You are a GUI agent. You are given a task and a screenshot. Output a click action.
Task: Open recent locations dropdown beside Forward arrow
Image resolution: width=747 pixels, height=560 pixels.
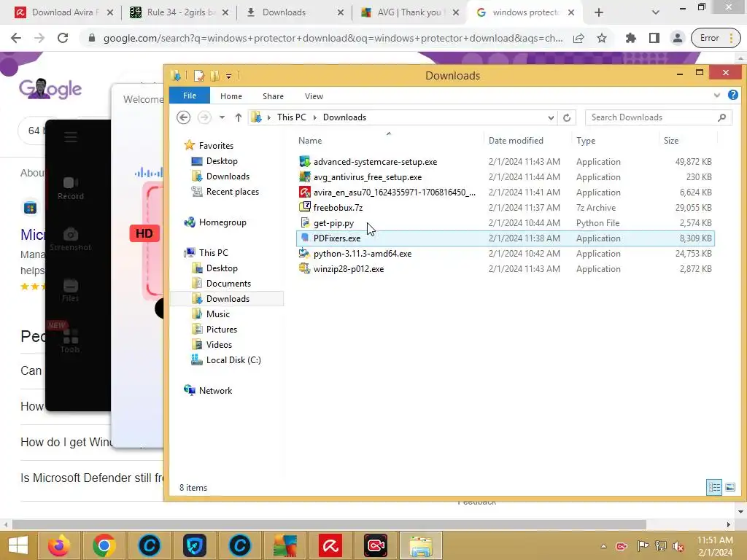[x=222, y=117]
